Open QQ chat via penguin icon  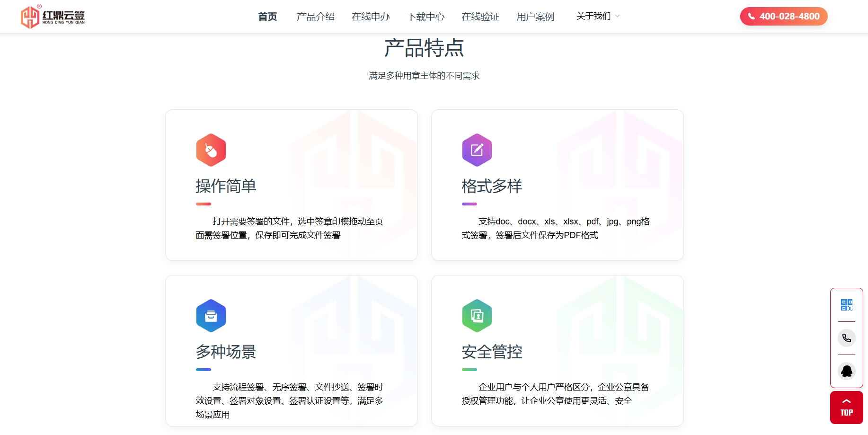pos(846,371)
